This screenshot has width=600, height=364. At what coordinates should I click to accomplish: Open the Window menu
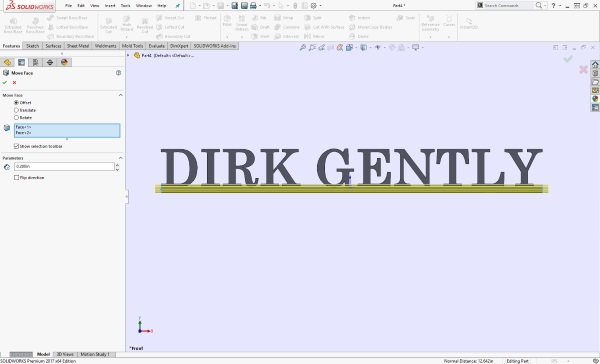[144, 6]
